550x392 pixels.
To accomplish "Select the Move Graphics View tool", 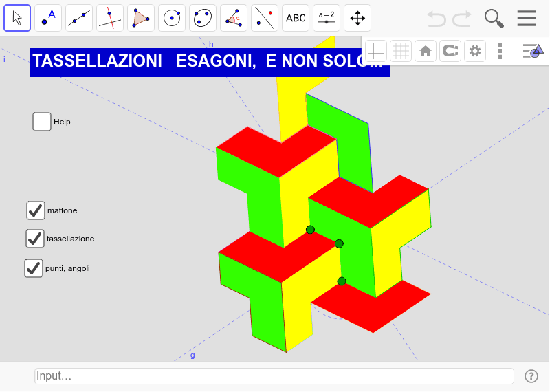I will tap(357, 18).
